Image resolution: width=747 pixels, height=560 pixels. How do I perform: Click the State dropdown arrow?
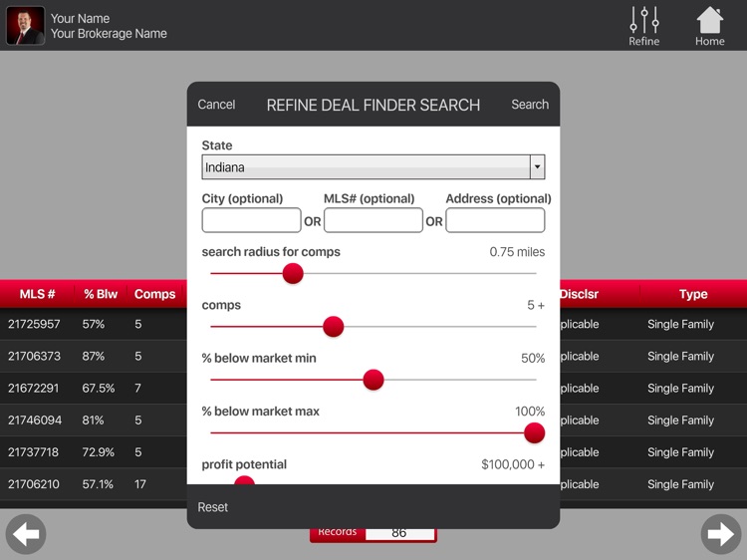(x=538, y=167)
